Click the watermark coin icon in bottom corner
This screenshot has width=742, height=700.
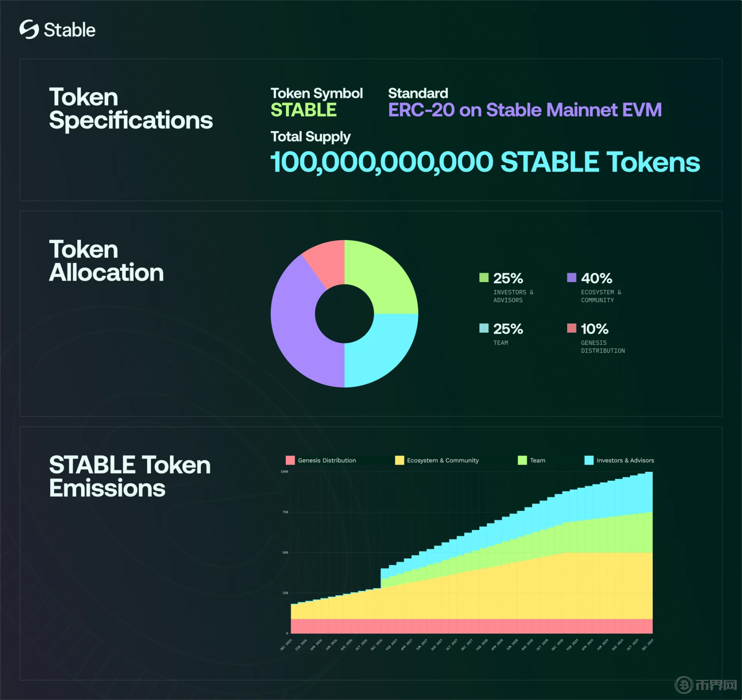(684, 685)
